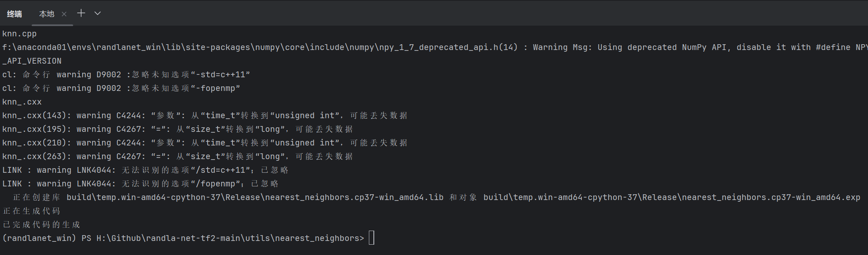Select the LNK4044 /fopenmp warning line
This screenshot has height=255, width=868.
click(x=140, y=184)
